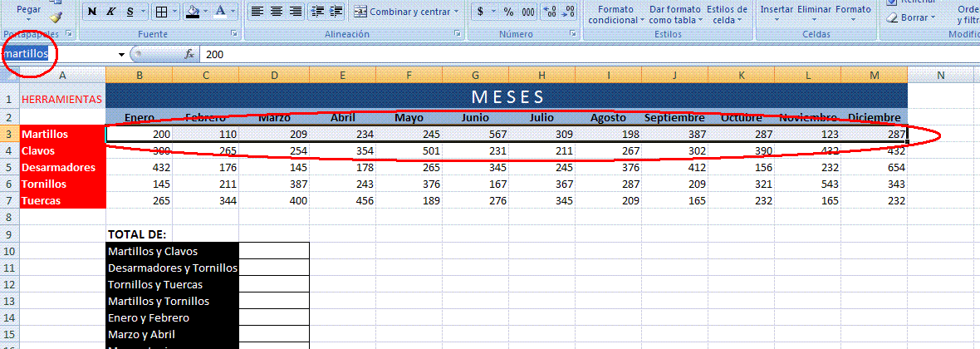This screenshot has width=980, height=349.
Task: Click the Format Painter brush icon
Action: click(x=56, y=16)
